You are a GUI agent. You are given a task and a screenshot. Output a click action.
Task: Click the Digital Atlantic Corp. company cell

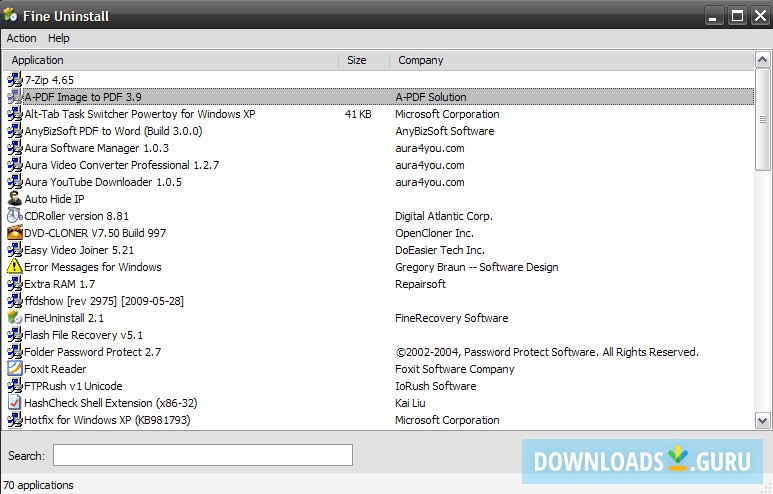point(444,216)
